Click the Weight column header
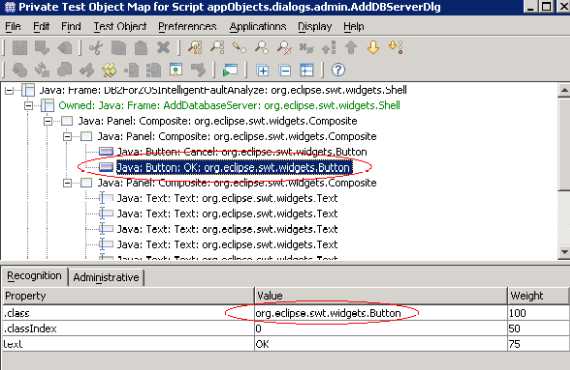 coord(538,296)
